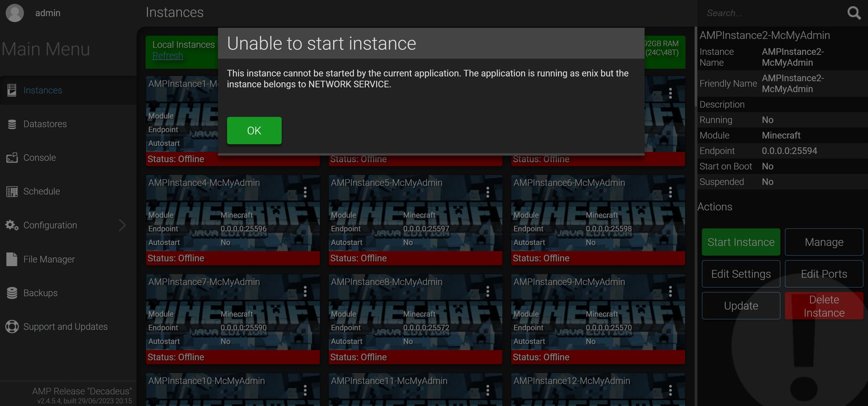
Task: Select the AMPInstance5-McMyAdmin card
Action: [415, 220]
